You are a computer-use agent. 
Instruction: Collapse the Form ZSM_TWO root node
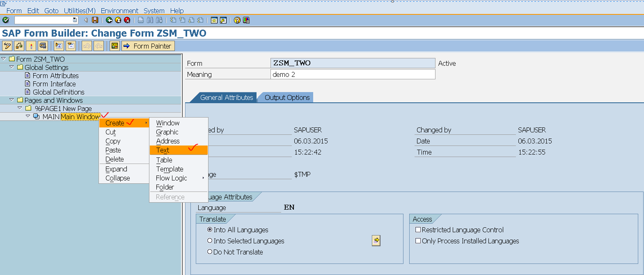click(x=4, y=59)
